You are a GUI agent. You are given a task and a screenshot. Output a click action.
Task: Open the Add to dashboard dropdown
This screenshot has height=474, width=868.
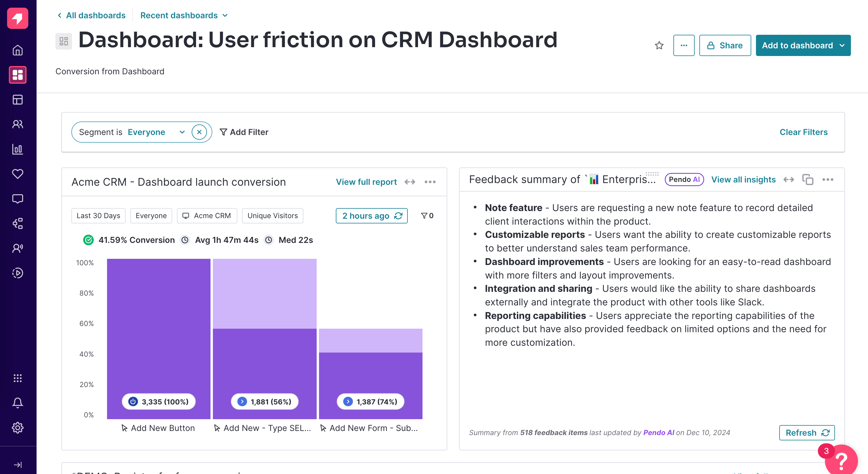point(803,45)
